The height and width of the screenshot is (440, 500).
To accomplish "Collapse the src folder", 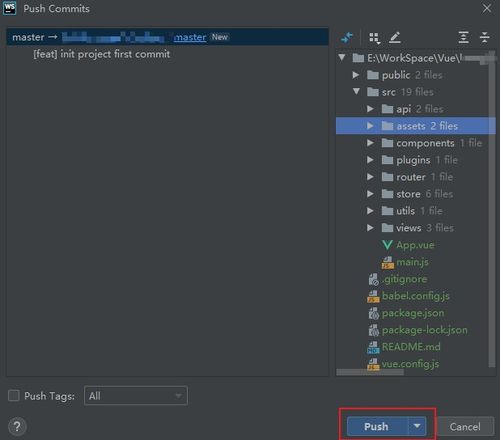I will (x=356, y=91).
